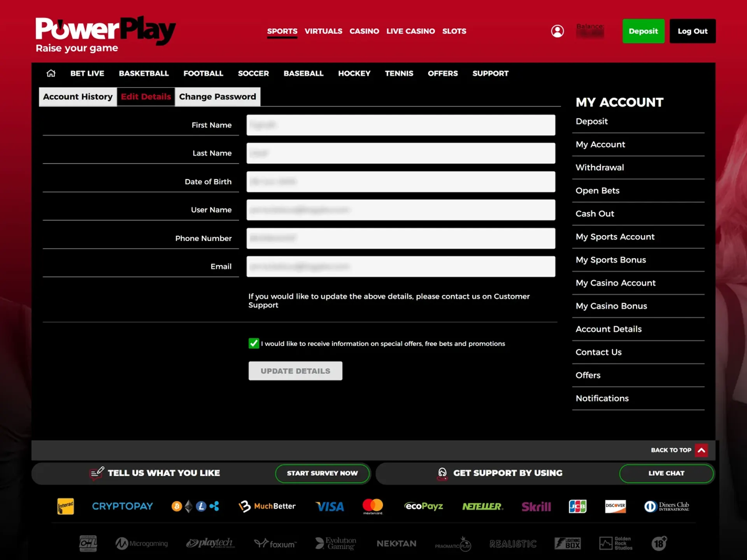This screenshot has height=560, width=747.
Task: Click the Last Name input field
Action: tap(401, 153)
